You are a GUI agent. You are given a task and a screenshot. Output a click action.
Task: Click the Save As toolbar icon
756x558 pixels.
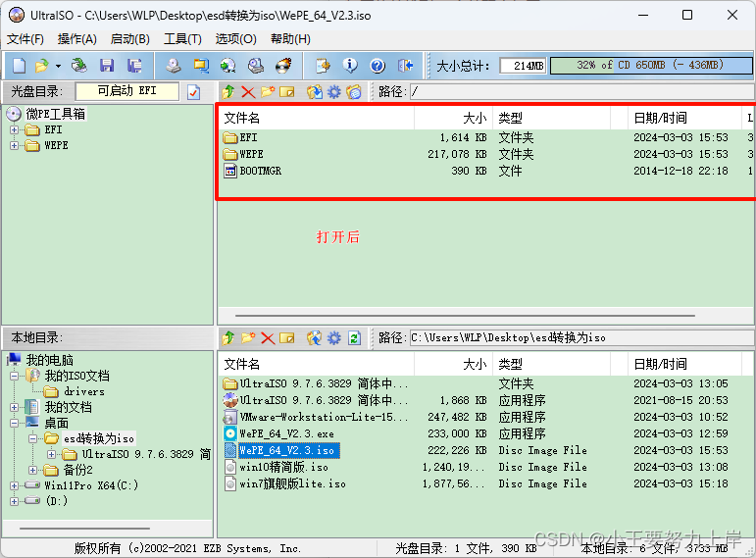134,66
